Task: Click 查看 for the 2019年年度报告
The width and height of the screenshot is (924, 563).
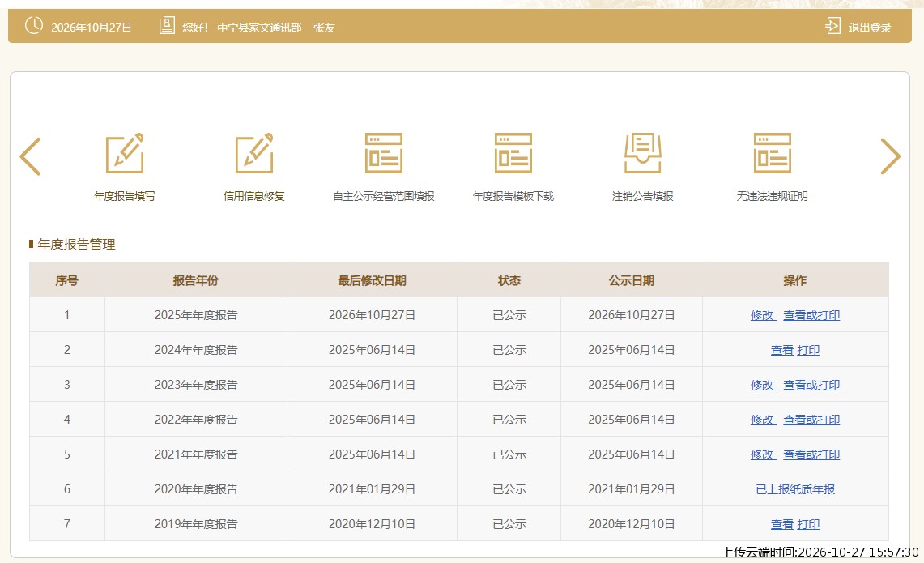Action: click(782, 524)
